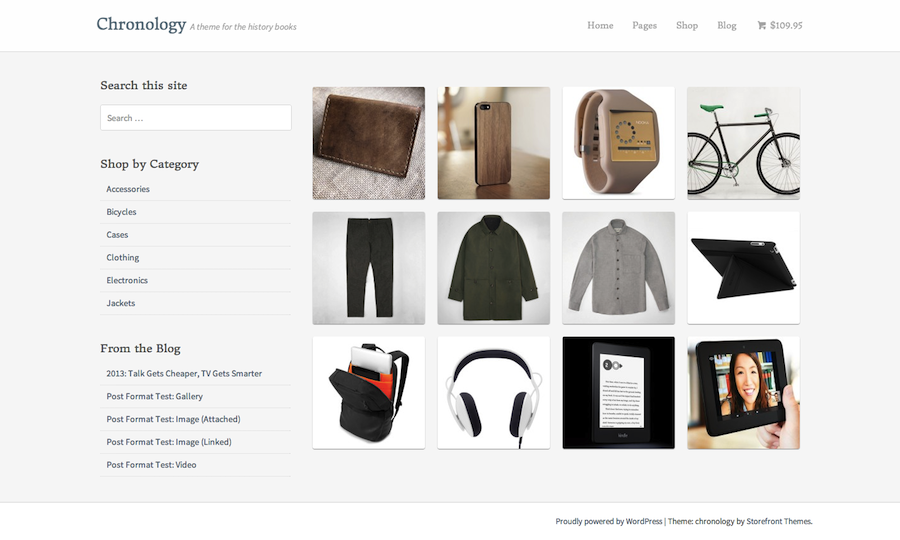Open the Shop menu item
The height and width of the screenshot is (540, 900).
686,25
